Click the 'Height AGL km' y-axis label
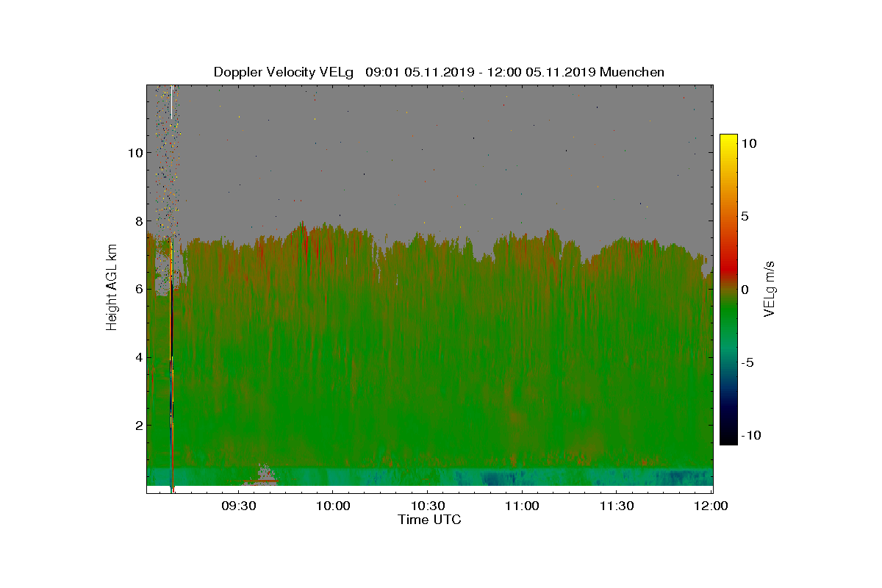Screen dimensions: 882x588 (112, 288)
